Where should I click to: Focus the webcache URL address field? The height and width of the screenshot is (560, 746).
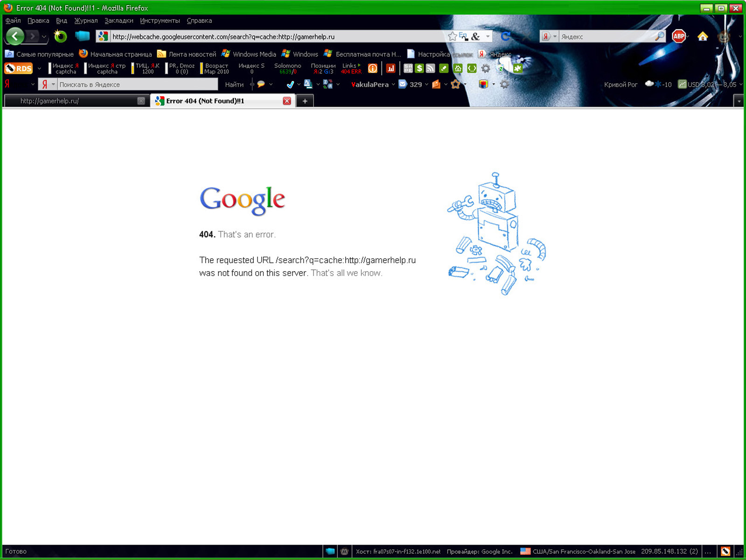[278, 36]
